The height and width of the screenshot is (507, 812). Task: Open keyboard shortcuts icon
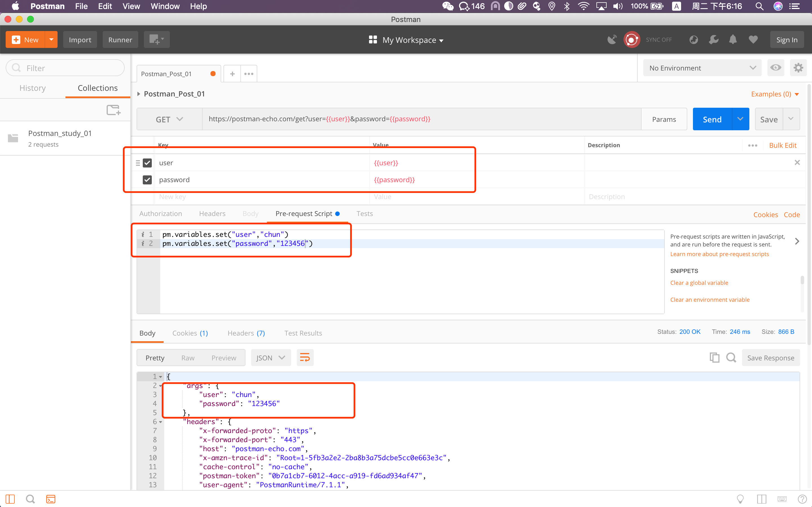pos(782,499)
